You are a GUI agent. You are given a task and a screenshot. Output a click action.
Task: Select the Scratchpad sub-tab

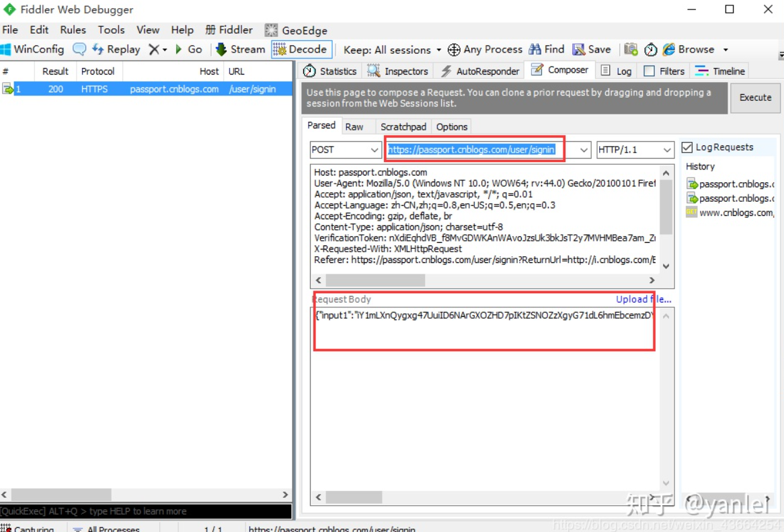click(403, 127)
